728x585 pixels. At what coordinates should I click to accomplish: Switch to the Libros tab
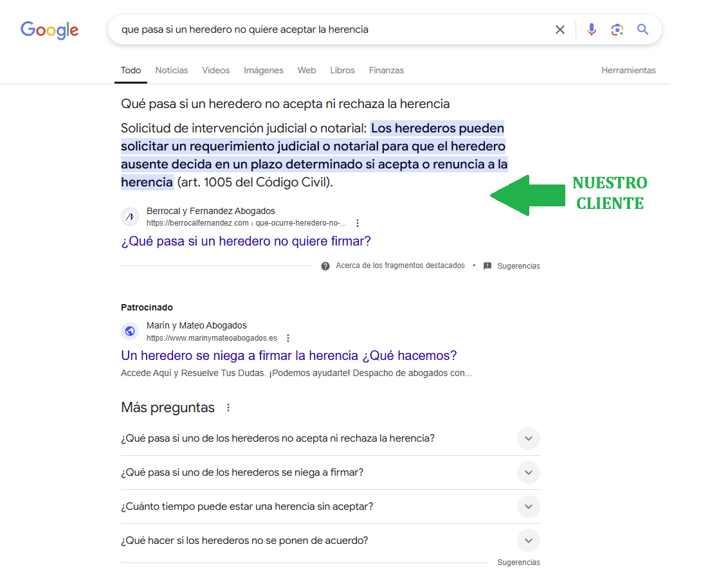(343, 70)
